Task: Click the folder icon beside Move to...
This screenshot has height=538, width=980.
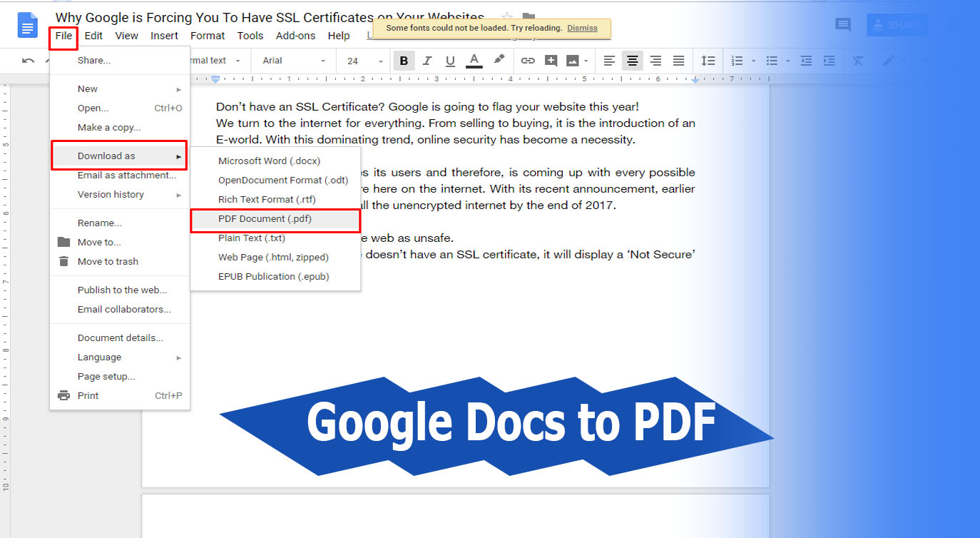Action: [x=63, y=242]
